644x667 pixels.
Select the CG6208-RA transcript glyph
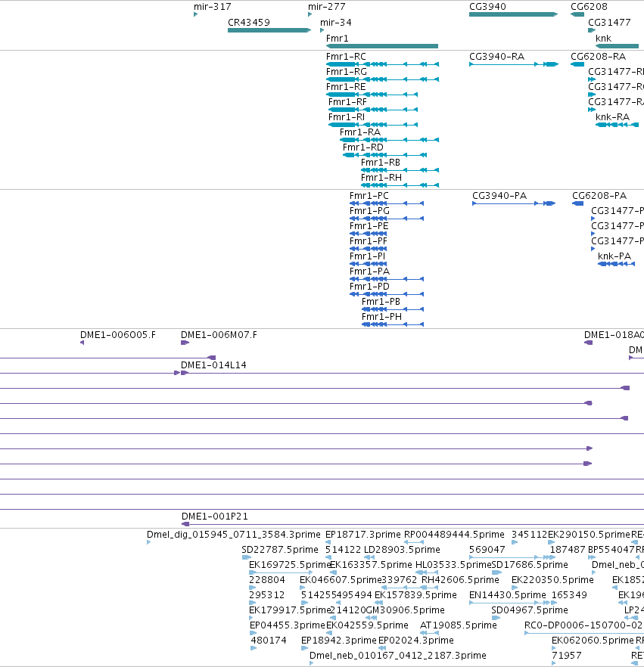(x=577, y=64)
